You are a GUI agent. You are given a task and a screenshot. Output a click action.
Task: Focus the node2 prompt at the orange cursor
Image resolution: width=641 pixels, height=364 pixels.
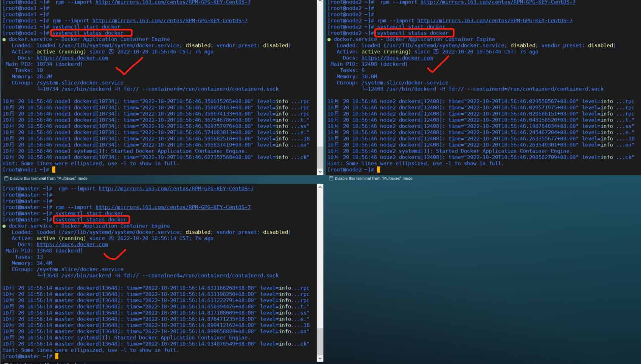378,170
